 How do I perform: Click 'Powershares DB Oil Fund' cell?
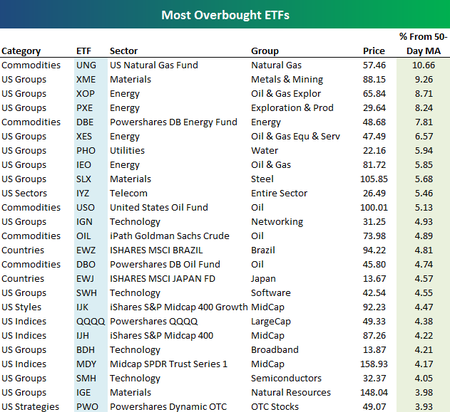pyautogui.click(x=165, y=265)
